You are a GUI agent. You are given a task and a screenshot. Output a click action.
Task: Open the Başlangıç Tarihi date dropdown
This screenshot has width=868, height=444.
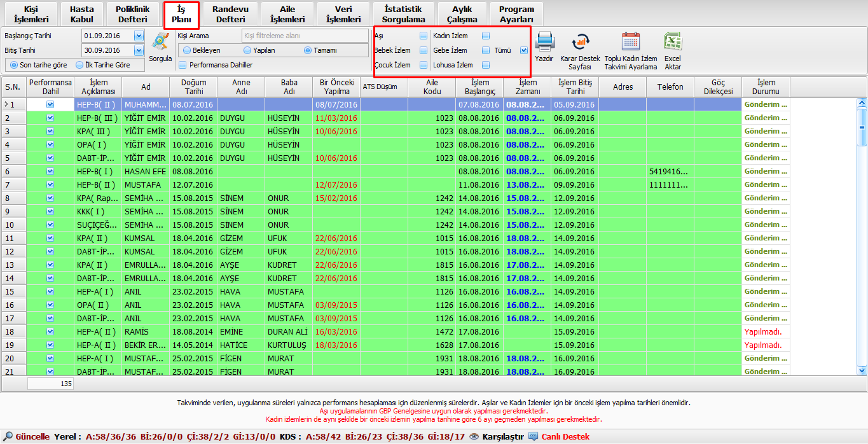pyautogui.click(x=139, y=36)
